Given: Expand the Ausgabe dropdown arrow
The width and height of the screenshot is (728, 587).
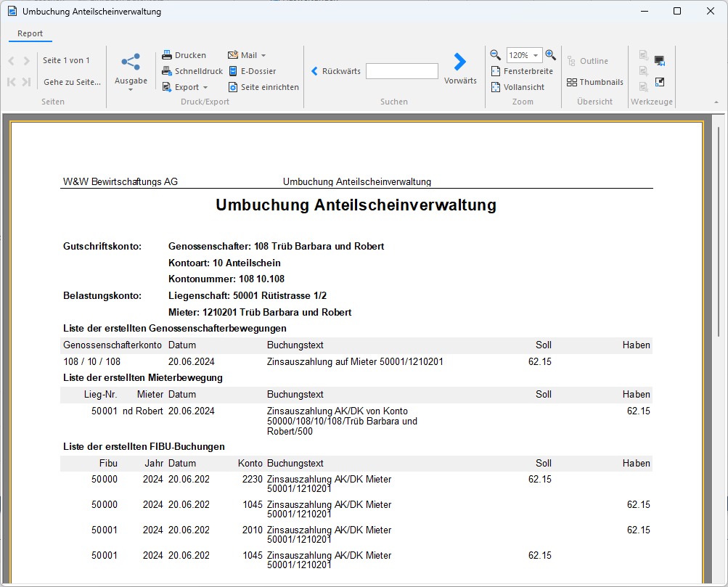Looking at the screenshot, I should (131, 90).
